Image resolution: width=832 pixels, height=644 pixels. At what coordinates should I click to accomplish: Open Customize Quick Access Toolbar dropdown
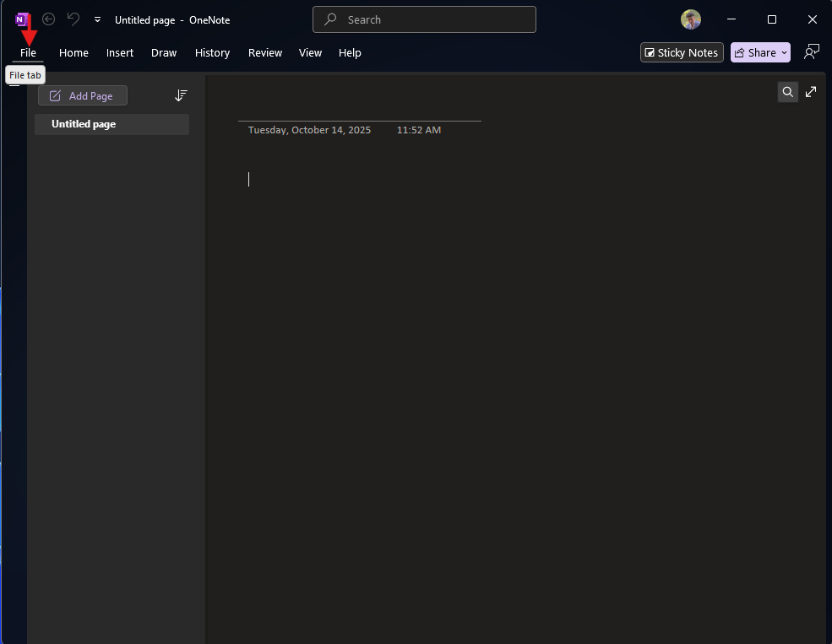[x=98, y=19]
